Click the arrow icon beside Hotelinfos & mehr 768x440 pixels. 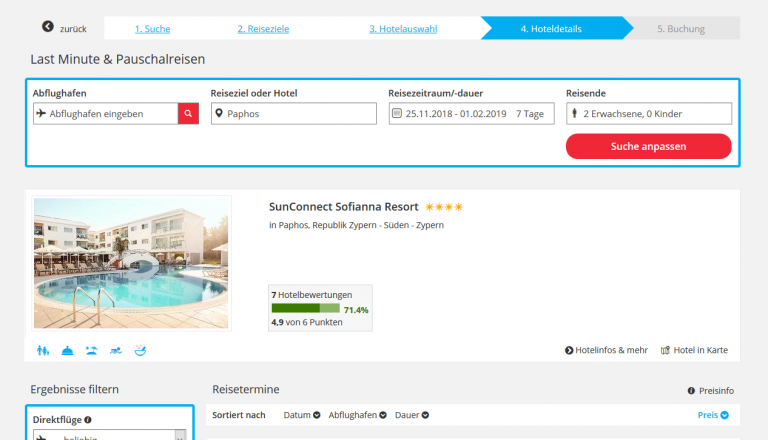pos(569,350)
